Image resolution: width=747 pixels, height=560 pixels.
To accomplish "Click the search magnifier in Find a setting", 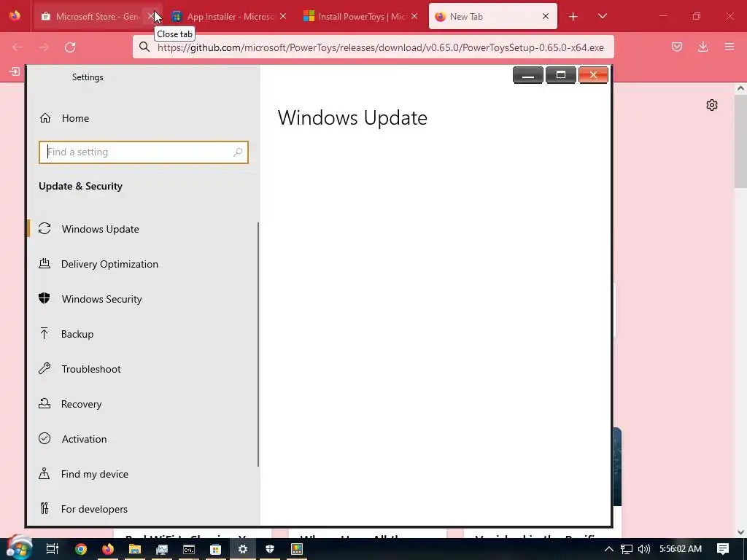I will (238, 152).
